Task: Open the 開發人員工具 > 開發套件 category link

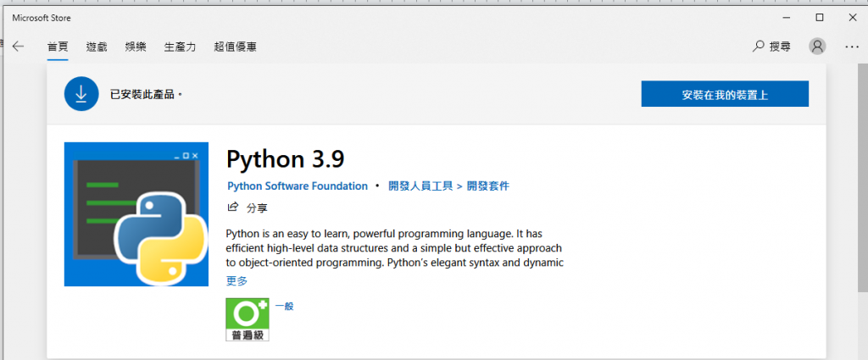Action: point(448,186)
